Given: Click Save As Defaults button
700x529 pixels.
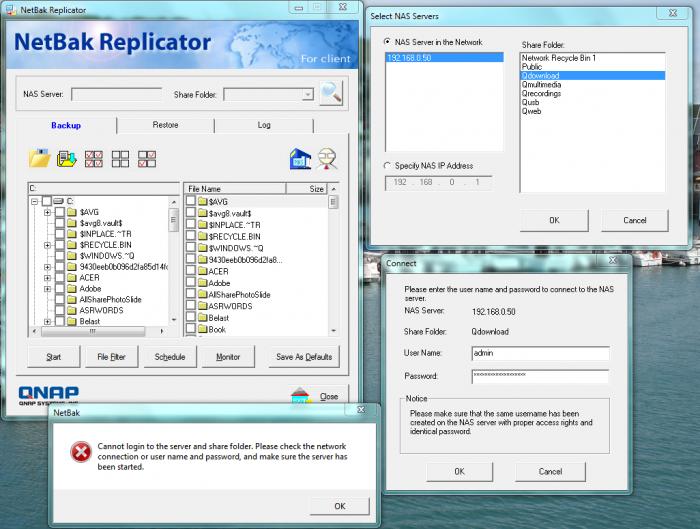Looking at the screenshot, I should tap(304, 357).
